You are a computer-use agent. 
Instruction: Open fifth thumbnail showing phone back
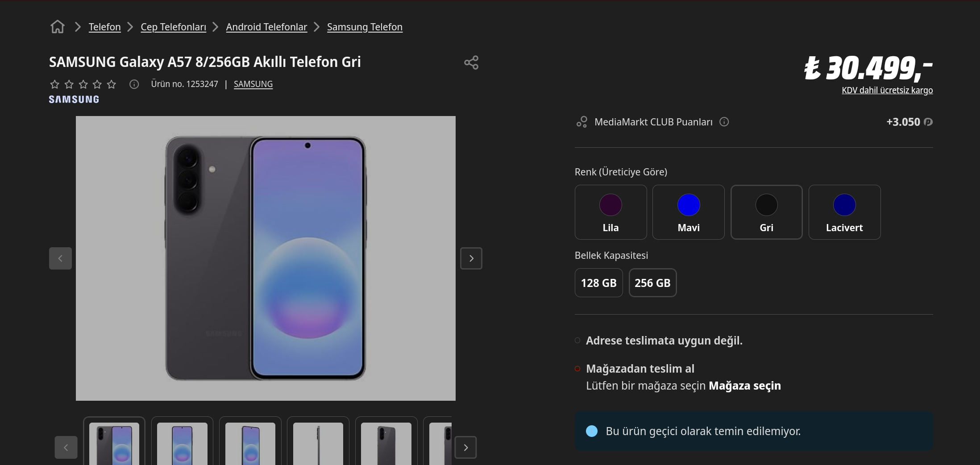coord(386,442)
